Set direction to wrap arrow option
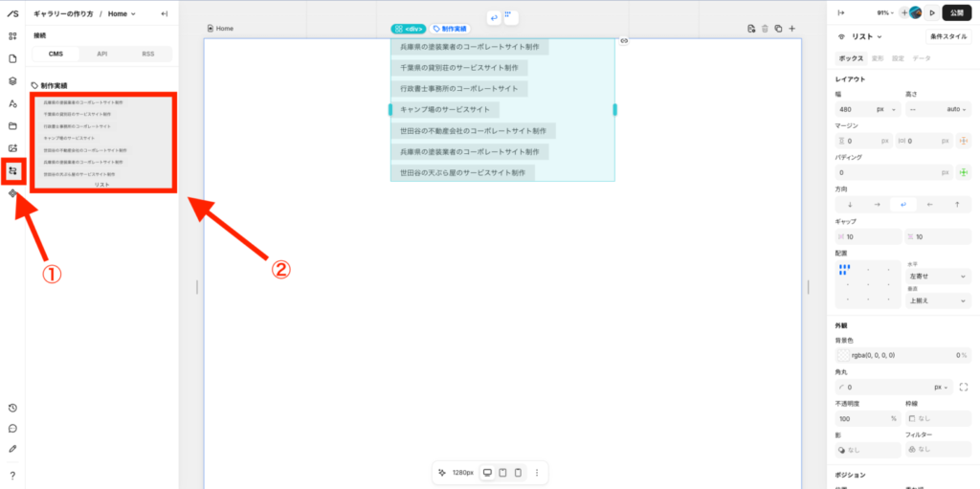The height and width of the screenshot is (489, 980). (x=902, y=205)
